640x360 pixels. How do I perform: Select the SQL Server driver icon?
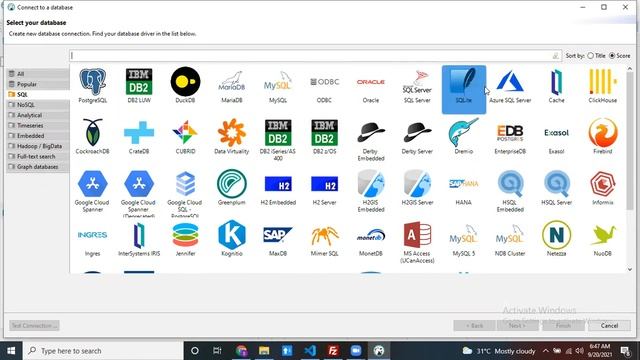[x=417, y=86]
